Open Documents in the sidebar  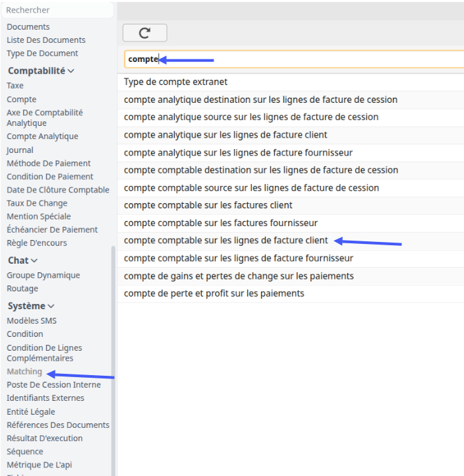tap(28, 27)
